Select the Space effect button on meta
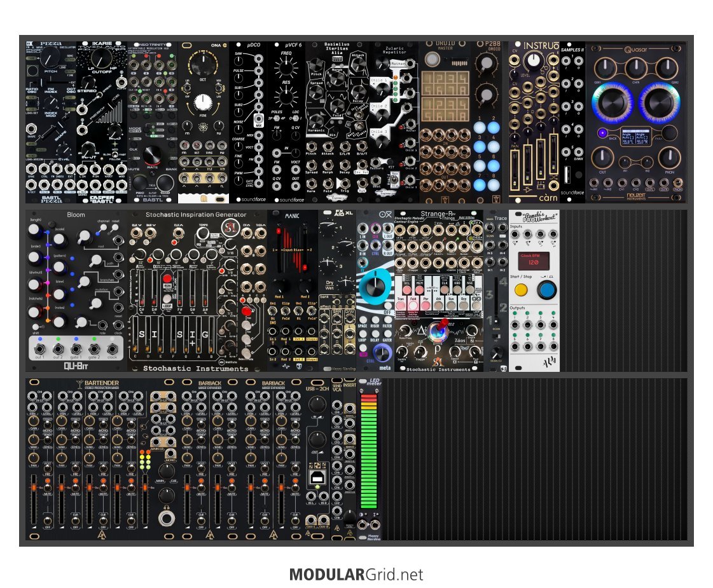 [x=363, y=320]
